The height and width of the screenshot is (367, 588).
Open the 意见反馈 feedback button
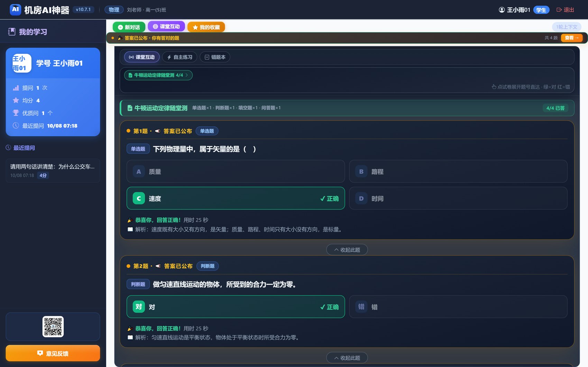click(53, 353)
